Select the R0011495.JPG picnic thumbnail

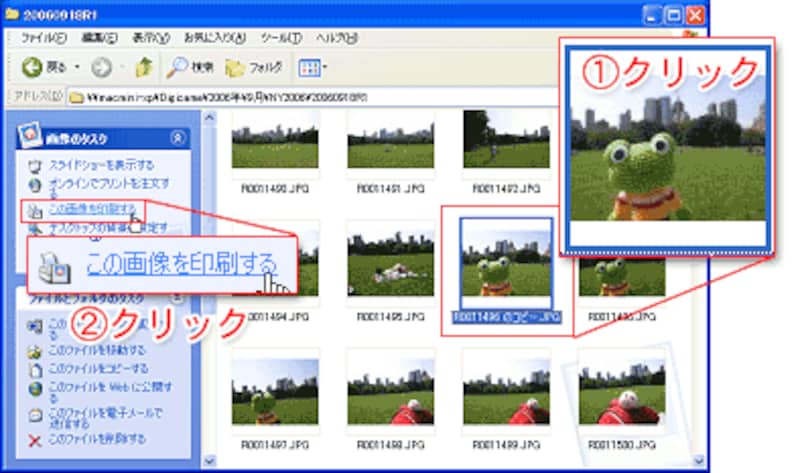(x=391, y=263)
